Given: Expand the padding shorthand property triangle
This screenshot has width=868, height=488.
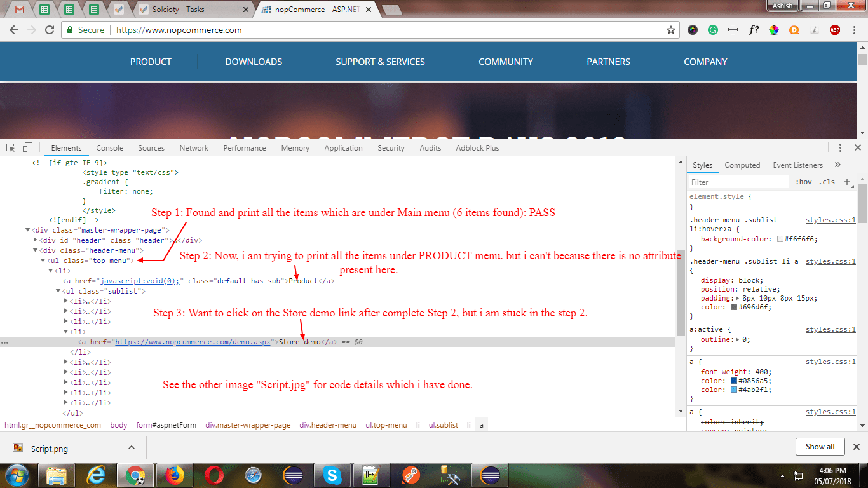Looking at the screenshot, I should coord(738,298).
